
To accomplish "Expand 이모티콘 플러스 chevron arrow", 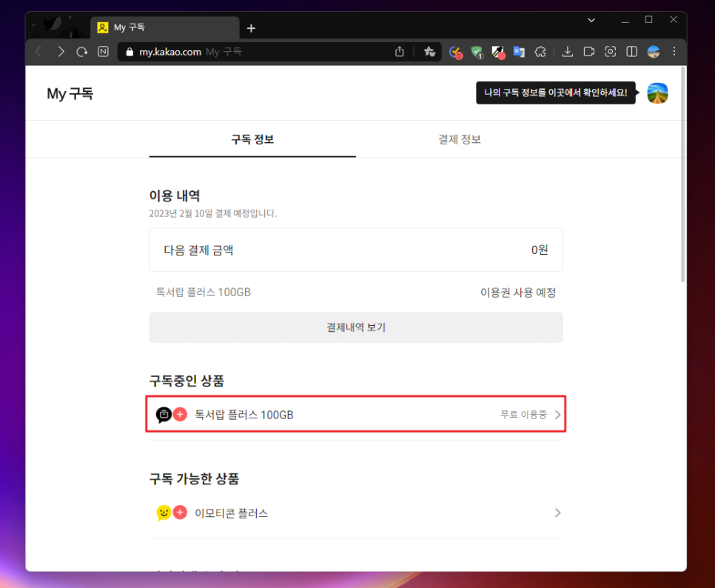I will tap(557, 512).
